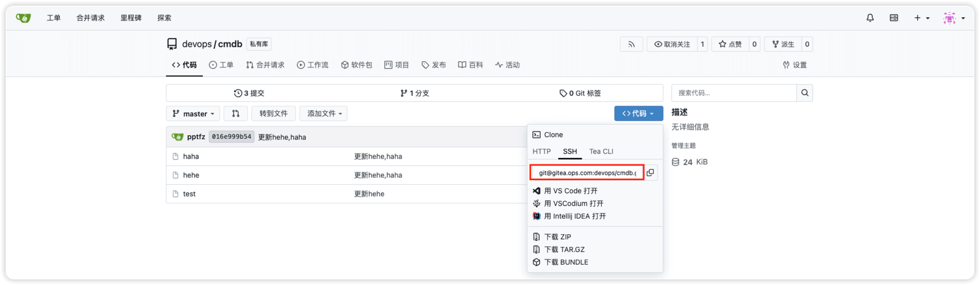Image resolution: width=980 pixels, height=285 pixels.
Task: Choose 用 VS Code 打开
Action: click(x=565, y=191)
